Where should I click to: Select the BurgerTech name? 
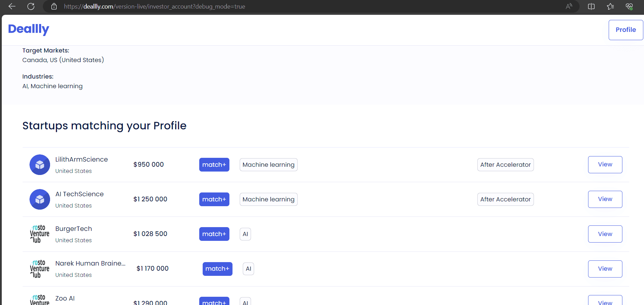(74, 229)
